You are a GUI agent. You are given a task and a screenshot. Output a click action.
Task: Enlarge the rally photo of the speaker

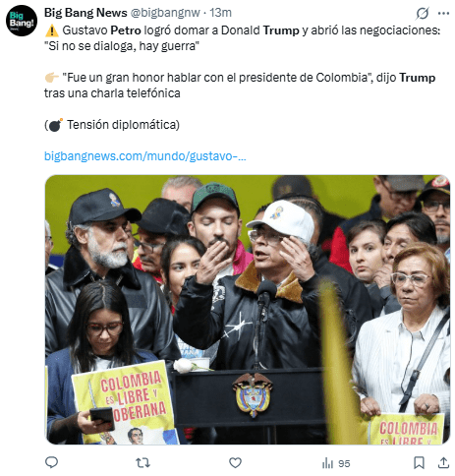tap(248, 310)
